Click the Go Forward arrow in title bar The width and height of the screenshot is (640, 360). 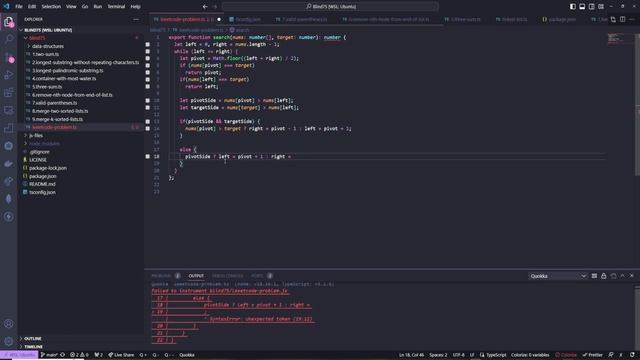[215, 7]
